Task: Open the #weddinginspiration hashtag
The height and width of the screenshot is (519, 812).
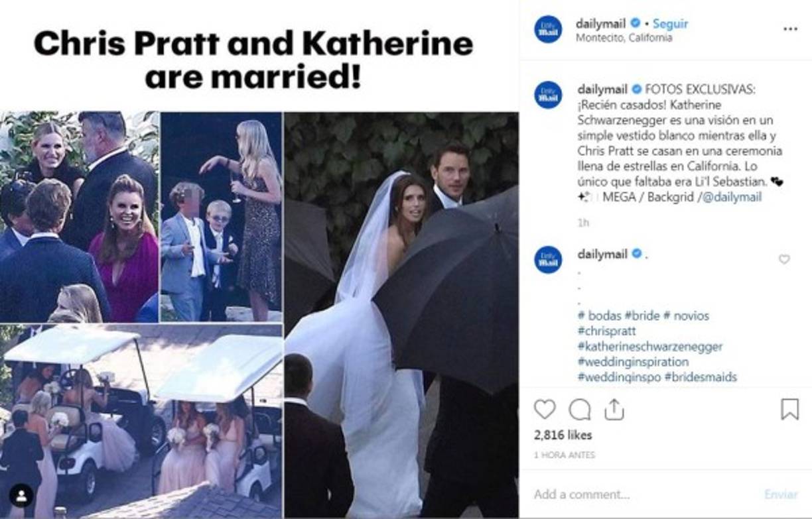Action: pos(633,362)
